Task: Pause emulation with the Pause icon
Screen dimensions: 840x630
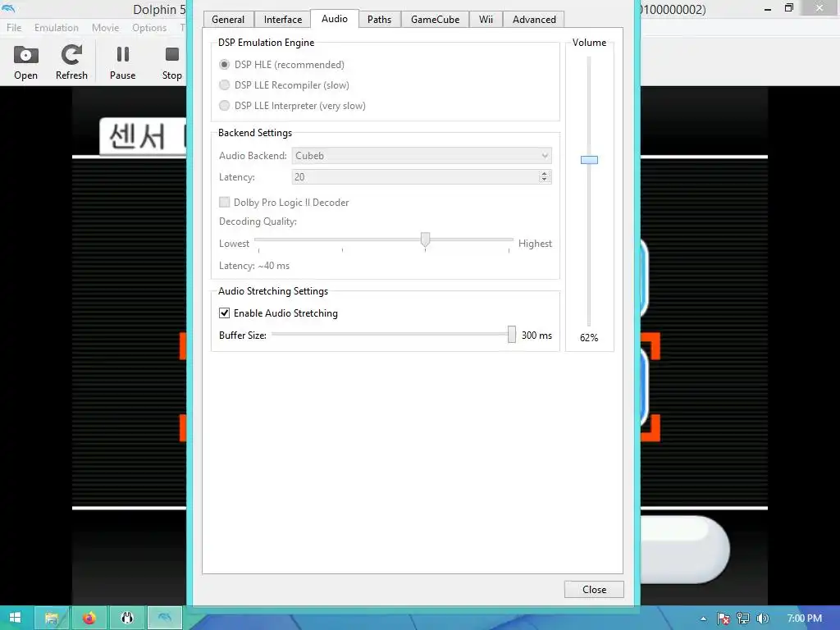Action: [123, 62]
